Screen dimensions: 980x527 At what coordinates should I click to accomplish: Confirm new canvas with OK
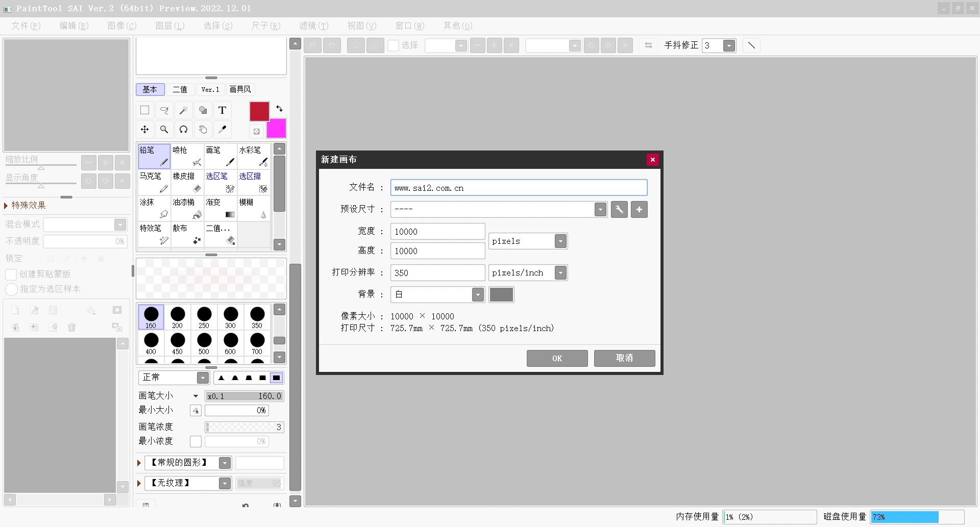click(x=557, y=358)
